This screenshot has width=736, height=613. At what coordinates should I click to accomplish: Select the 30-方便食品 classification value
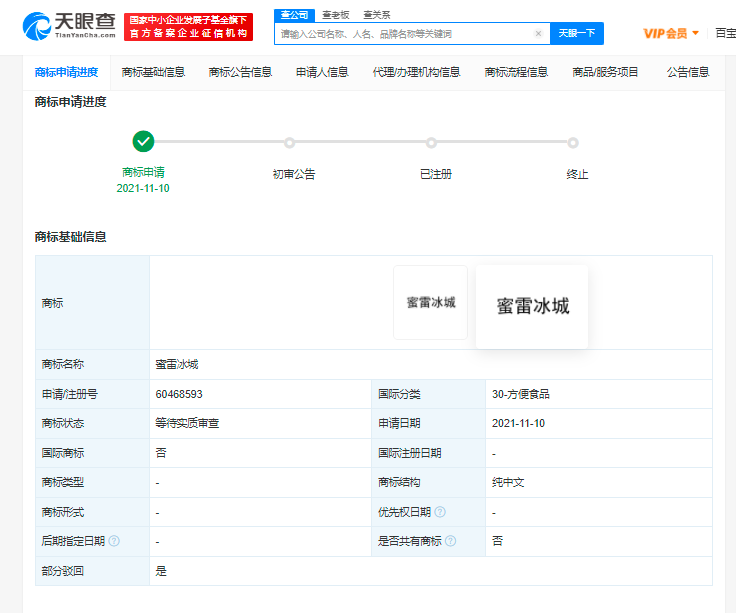tap(521, 394)
